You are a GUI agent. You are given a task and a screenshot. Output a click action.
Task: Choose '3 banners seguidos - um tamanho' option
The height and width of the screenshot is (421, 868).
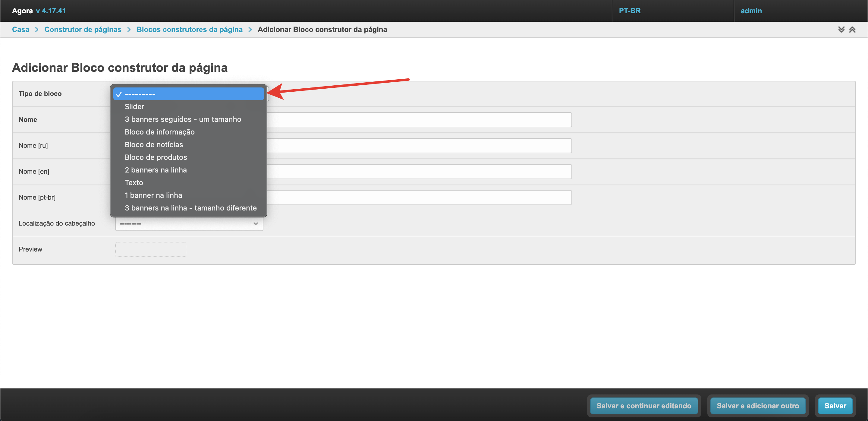183,119
